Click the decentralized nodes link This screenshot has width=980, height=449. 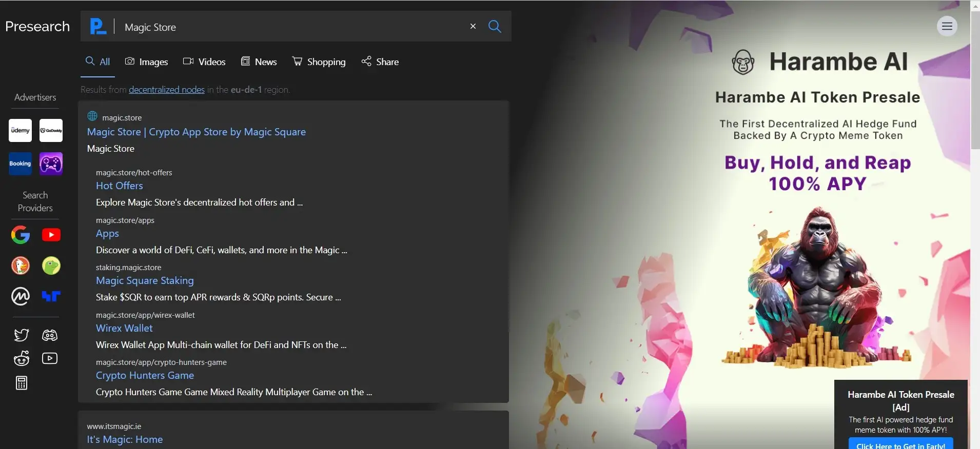[167, 90]
